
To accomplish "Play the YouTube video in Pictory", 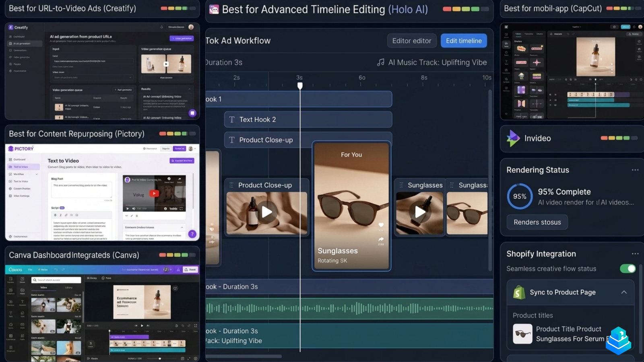I will click(x=154, y=193).
